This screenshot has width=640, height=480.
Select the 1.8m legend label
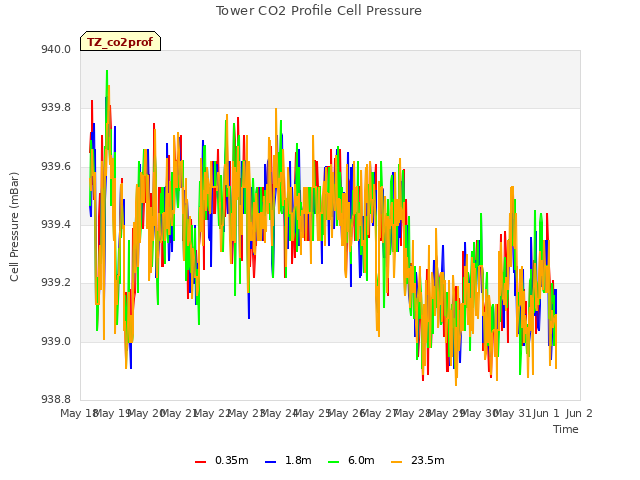click(x=298, y=460)
